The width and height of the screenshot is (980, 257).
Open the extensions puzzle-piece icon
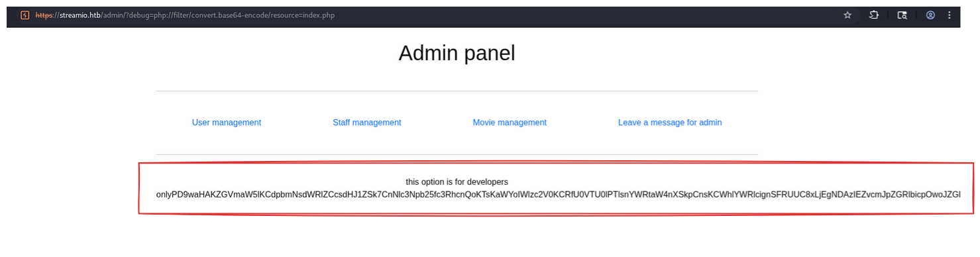(874, 15)
